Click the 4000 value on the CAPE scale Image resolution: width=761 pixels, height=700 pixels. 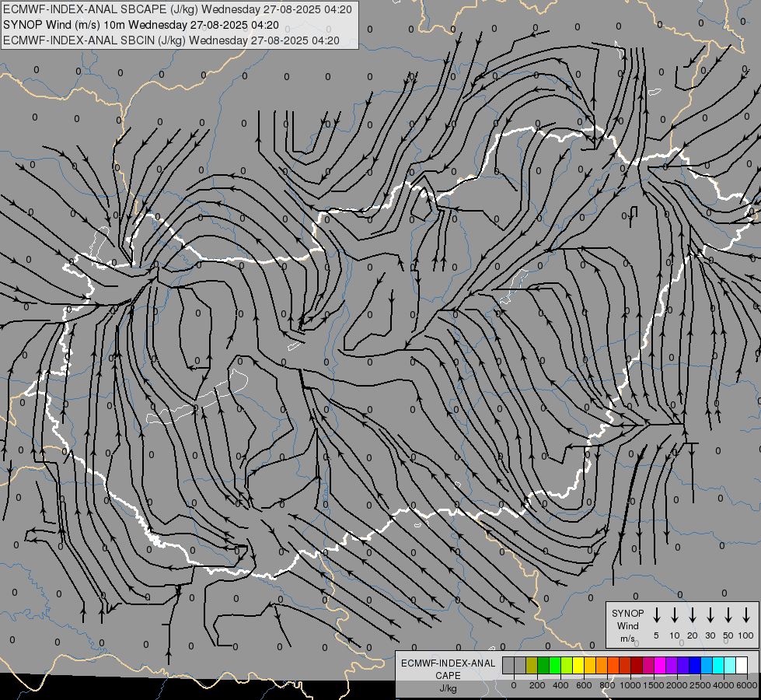(x=724, y=685)
